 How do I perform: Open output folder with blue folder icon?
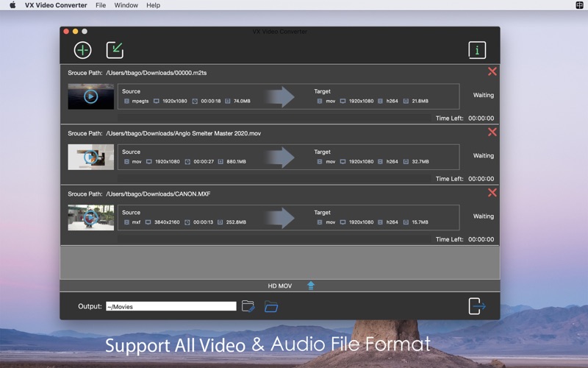(270, 306)
